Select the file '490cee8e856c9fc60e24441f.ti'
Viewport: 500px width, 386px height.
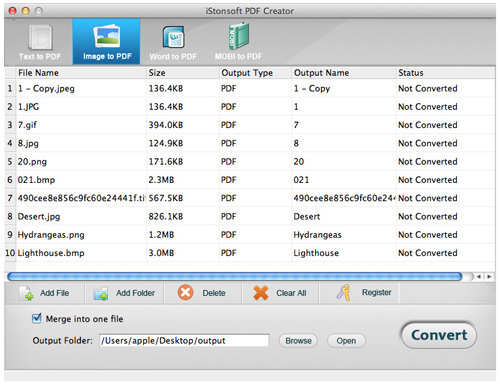pos(82,198)
